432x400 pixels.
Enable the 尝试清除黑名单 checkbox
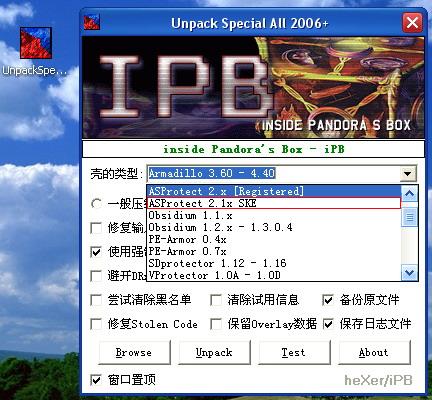coord(97,300)
